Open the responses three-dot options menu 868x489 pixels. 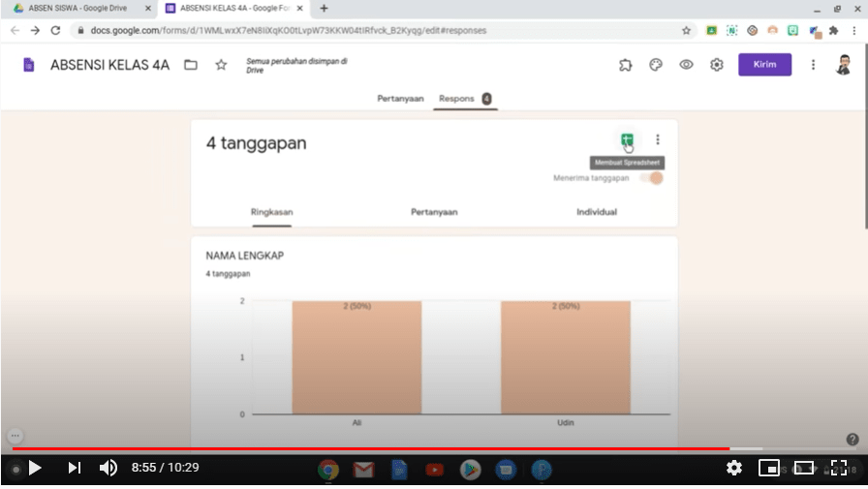tap(658, 139)
